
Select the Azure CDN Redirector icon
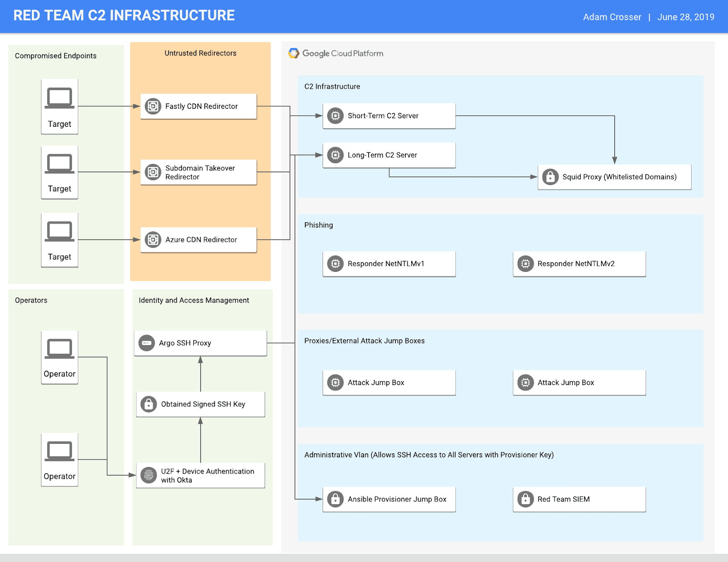[x=153, y=240]
